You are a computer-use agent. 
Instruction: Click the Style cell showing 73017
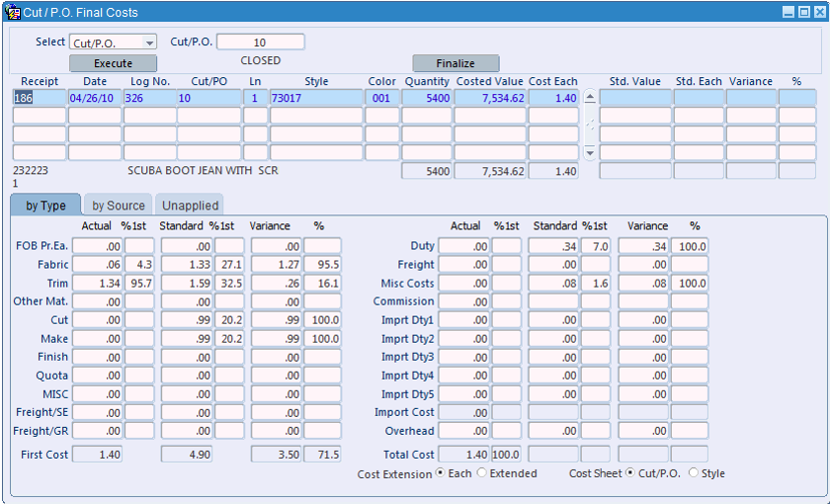[315, 98]
